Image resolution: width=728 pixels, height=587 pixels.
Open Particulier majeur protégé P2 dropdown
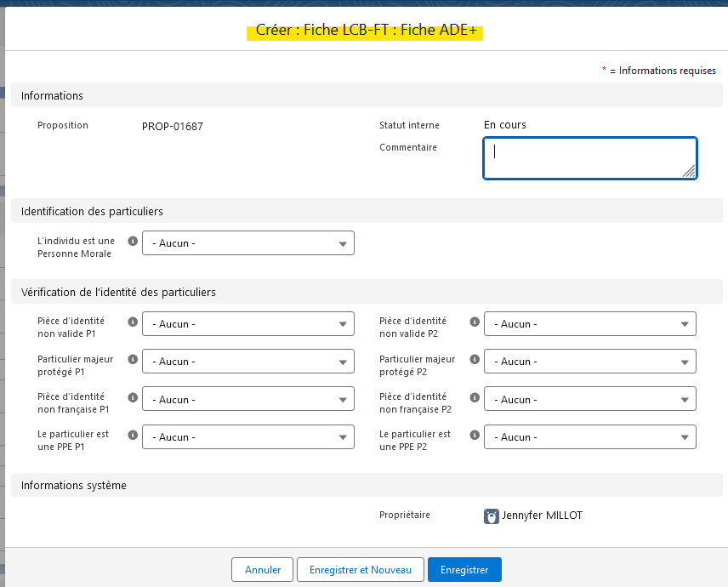[x=589, y=362]
